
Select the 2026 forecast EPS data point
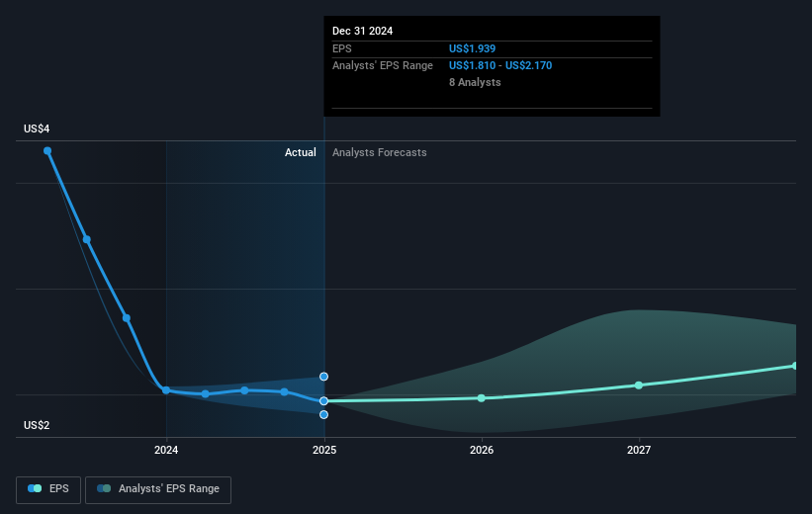481,398
